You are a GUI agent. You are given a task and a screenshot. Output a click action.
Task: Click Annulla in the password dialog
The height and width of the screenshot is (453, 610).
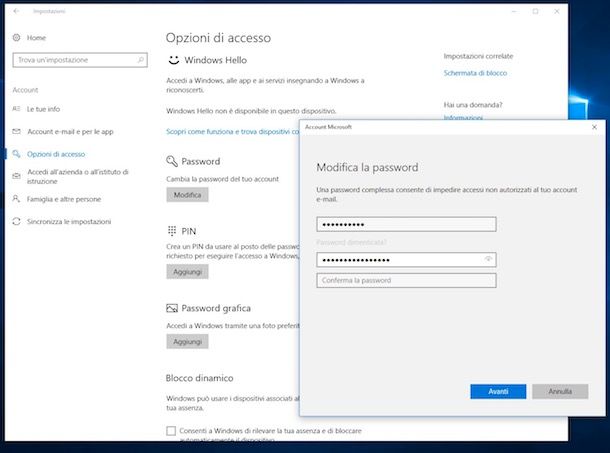click(x=560, y=392)
